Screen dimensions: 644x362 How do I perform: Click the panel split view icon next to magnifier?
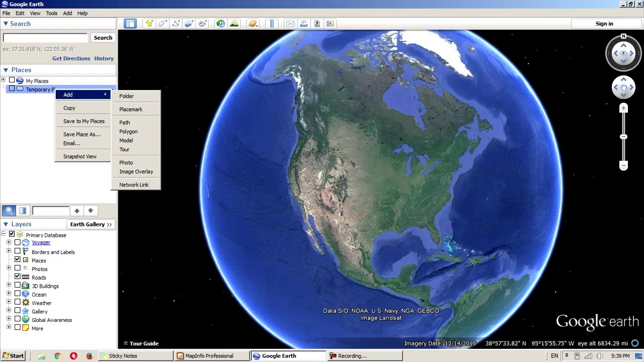23,211
